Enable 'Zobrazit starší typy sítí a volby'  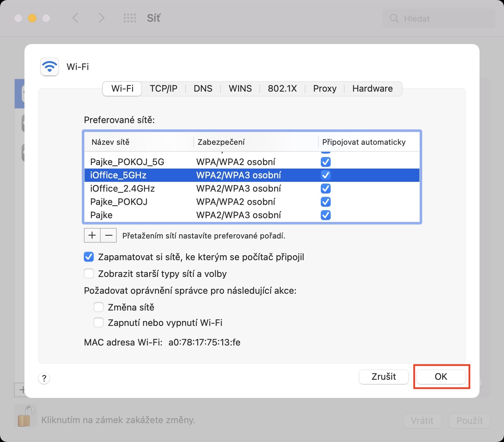click(89, 273)
